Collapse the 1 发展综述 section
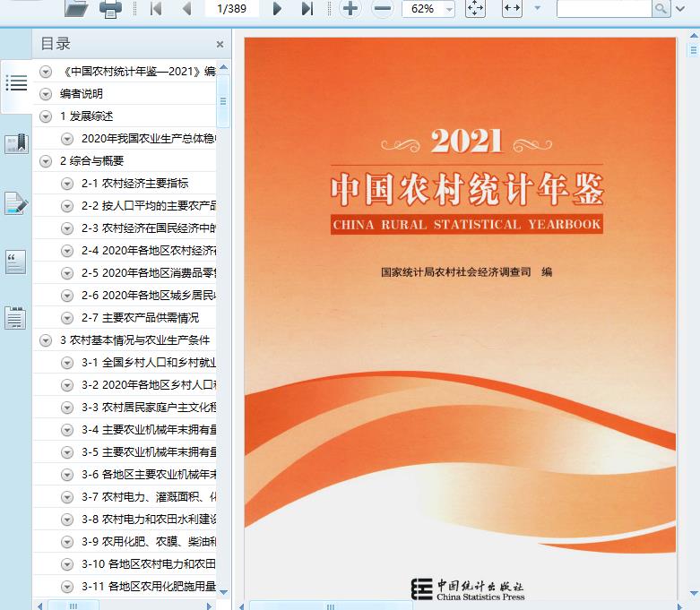The height and width of the screenshot is (610, 700). 46,116
